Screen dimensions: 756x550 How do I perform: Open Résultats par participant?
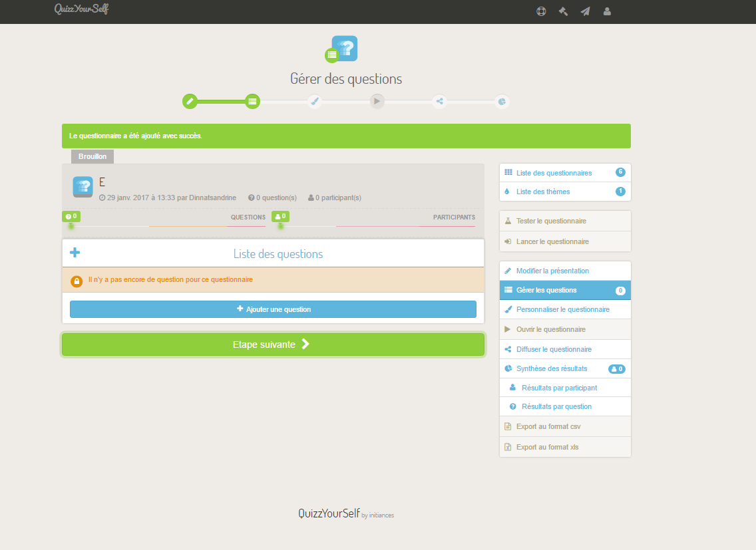point(559,388)
